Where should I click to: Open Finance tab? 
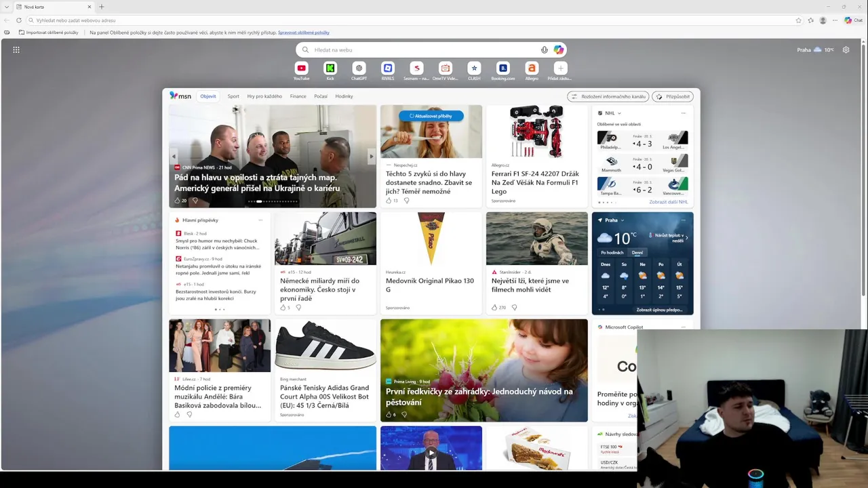pos(298,96)
